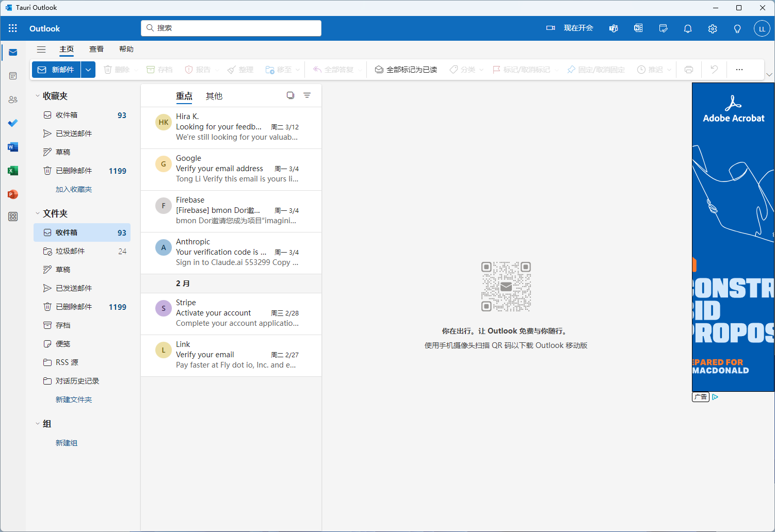Open 收件箱 under 收藏夹

[82, 115]
